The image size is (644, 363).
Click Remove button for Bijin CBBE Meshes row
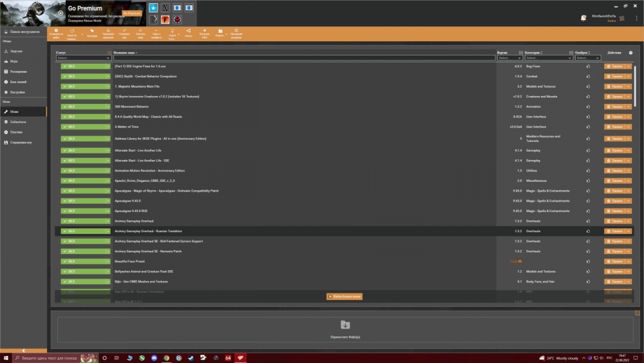pos(615,282)
